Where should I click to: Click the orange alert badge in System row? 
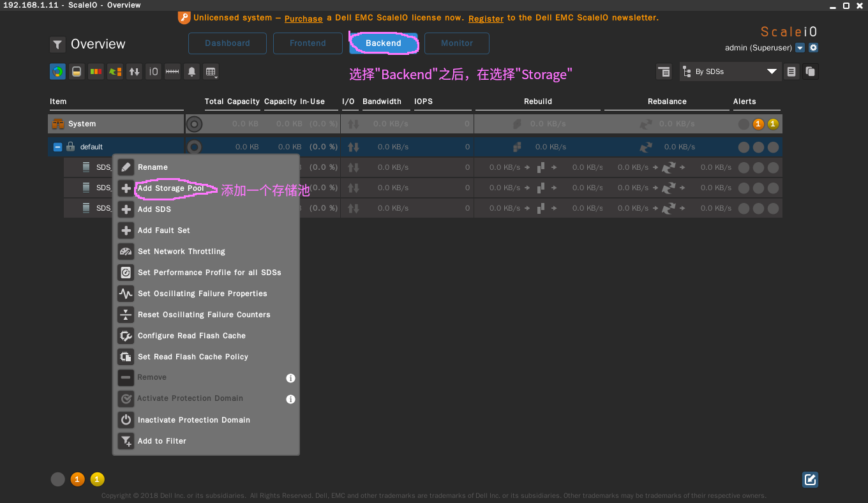tap(758, 124)
